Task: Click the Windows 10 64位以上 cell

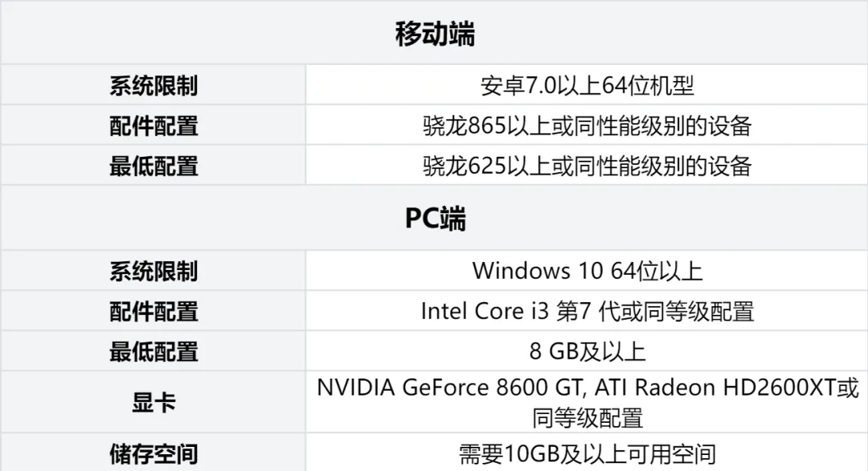Action: (x=587, y=271)
